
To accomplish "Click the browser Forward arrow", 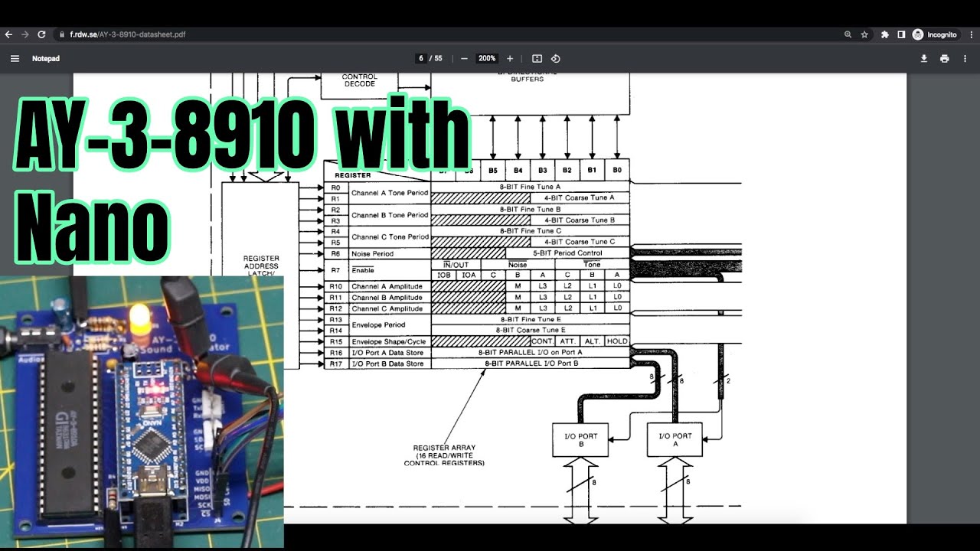I will tap(24, 34).
